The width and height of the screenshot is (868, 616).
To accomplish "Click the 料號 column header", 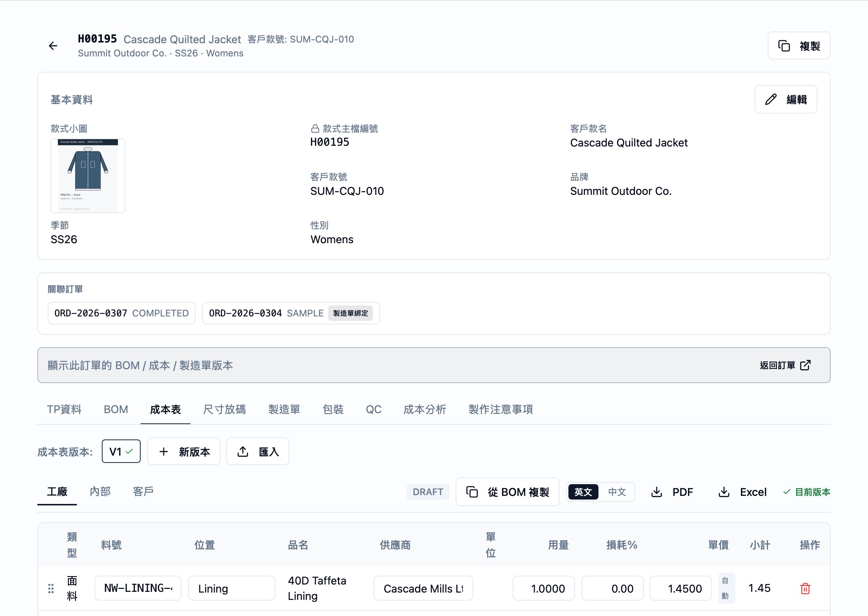I will [111, 545].
